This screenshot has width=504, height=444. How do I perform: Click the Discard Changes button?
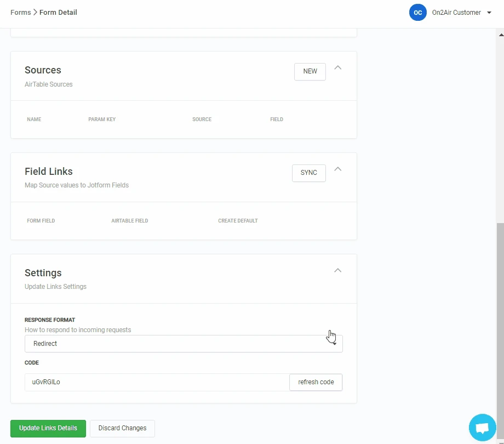pyautogui.click(x=122, y=428)
